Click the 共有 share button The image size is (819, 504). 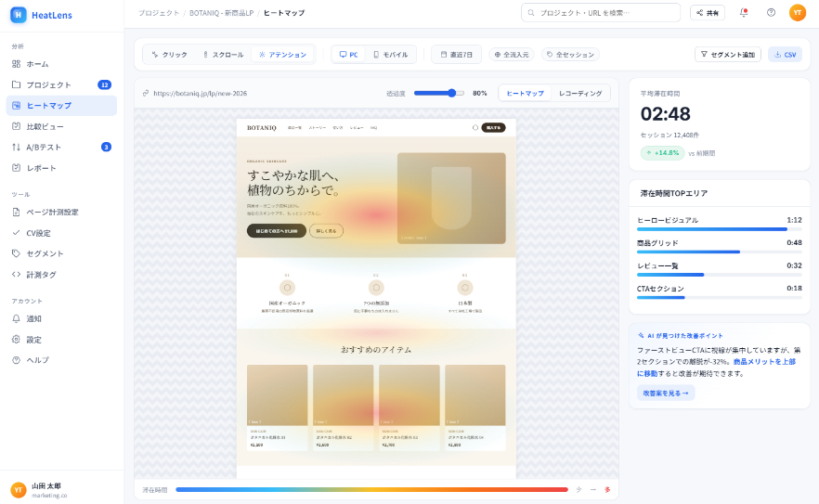[x=708, y=13]
